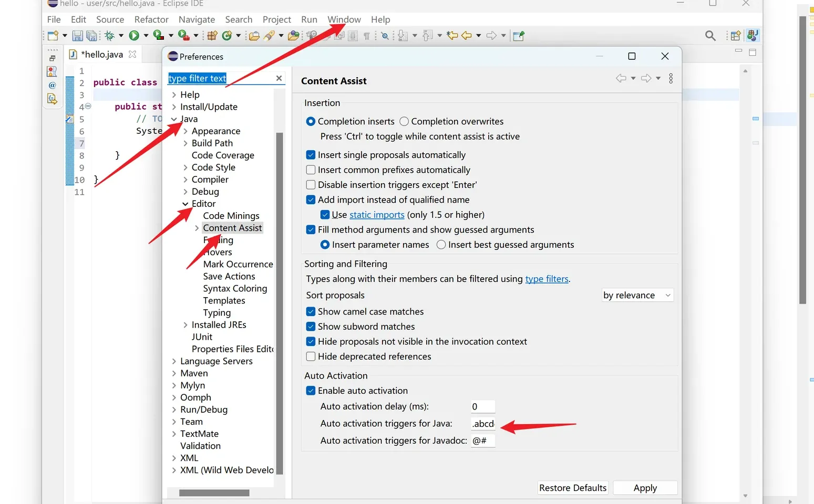The image size is (814, 504).
Task: Open the 'type filters' link
Action: (547, 279)
